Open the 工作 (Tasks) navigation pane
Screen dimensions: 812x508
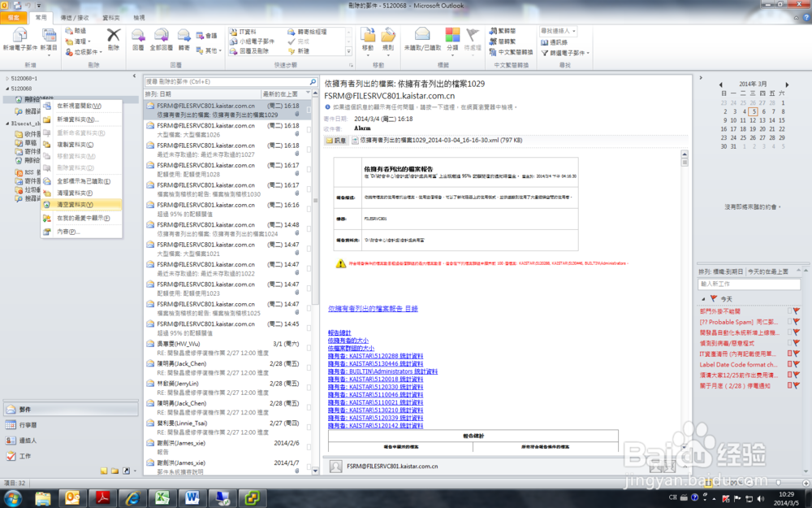[x=71, y=456]
